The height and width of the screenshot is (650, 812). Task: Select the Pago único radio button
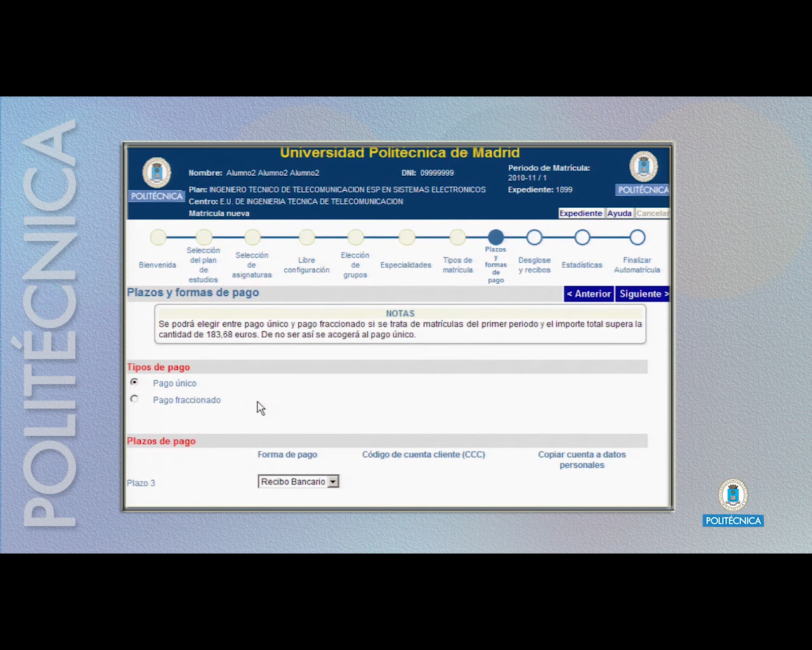134,382
